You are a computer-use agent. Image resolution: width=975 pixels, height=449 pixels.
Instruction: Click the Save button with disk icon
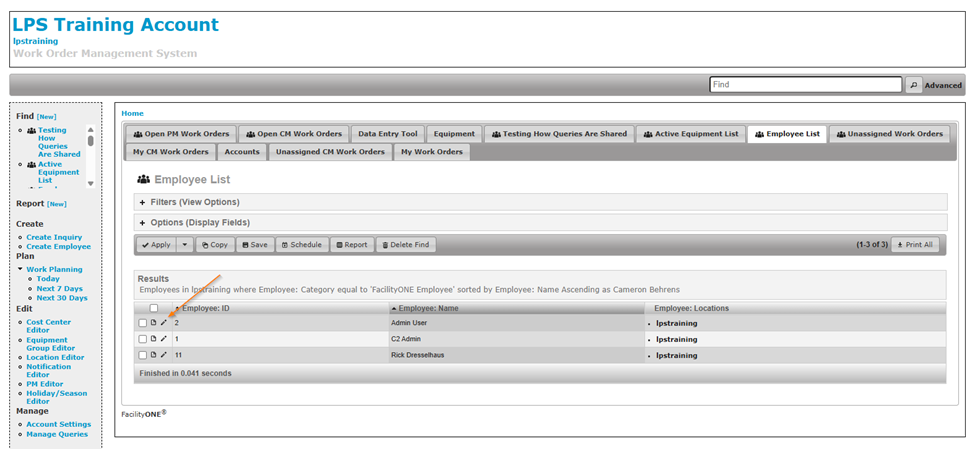pyautogui.click(x=254, y=244)
